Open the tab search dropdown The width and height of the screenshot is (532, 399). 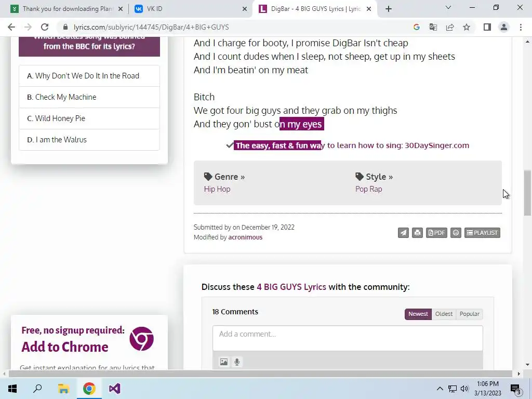click(x=448, y=8)
